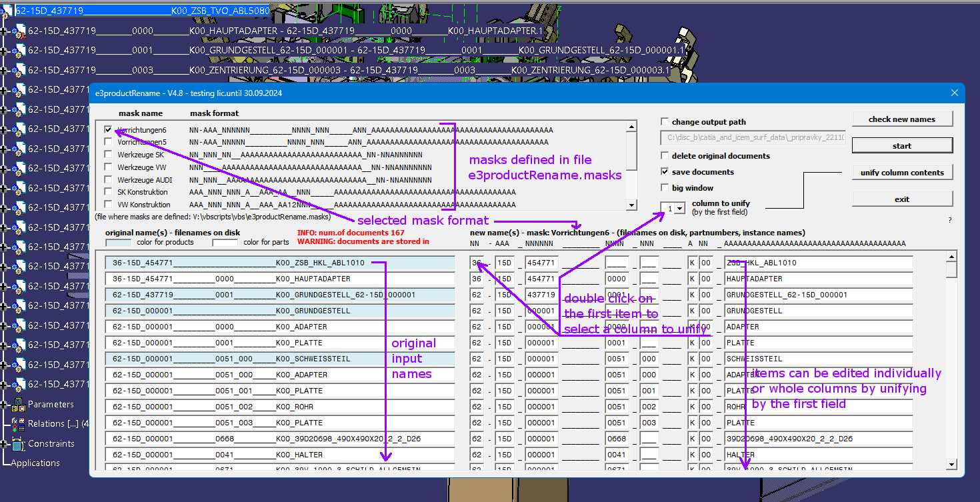Check the VW Konstruktion mask
980x502 pixels.
[108, 205]
